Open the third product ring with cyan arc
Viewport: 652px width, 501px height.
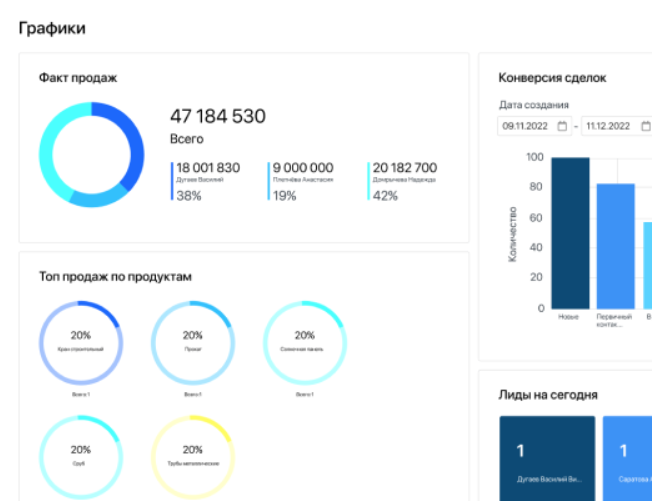click(305, 343)
